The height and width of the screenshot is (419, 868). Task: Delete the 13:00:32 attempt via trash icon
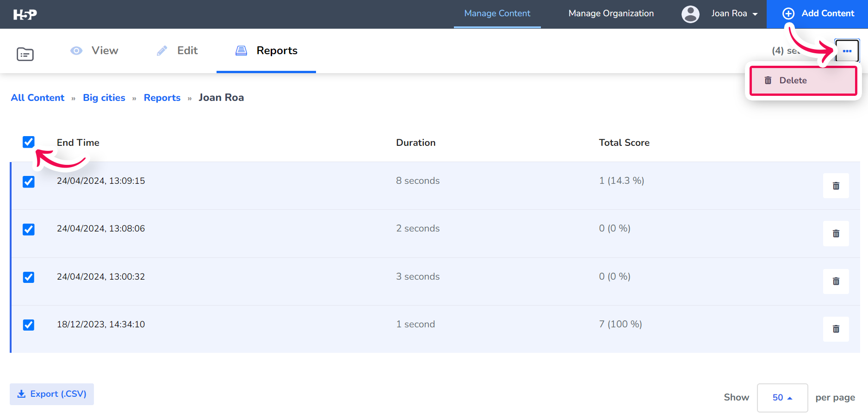pos(836,281)
